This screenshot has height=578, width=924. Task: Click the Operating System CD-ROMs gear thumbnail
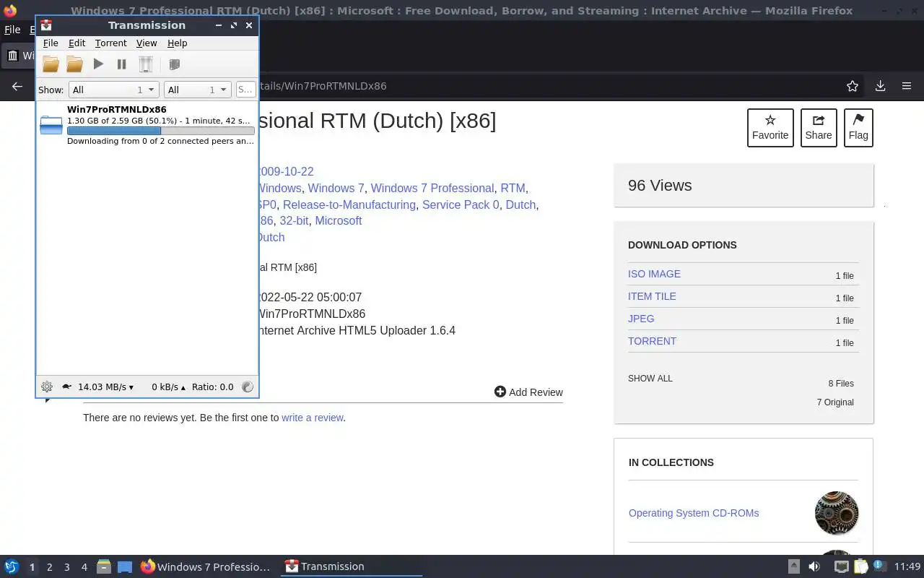[x=837, y=513]
